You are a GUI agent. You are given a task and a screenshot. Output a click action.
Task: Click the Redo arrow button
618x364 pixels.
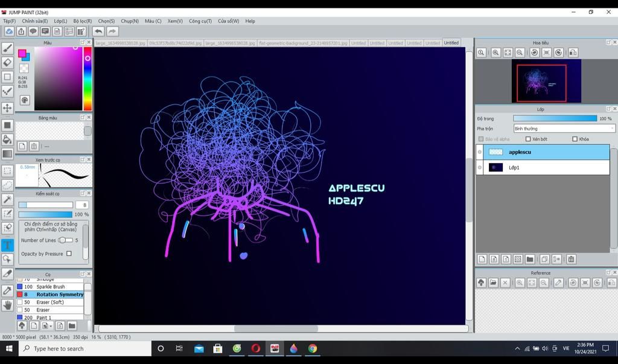coord(112,31)
